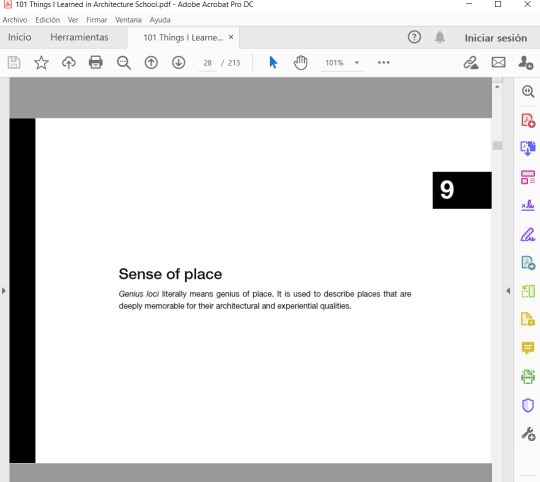
Task: Open Create PDF tool in sidebar
Action: click(528, 121)
